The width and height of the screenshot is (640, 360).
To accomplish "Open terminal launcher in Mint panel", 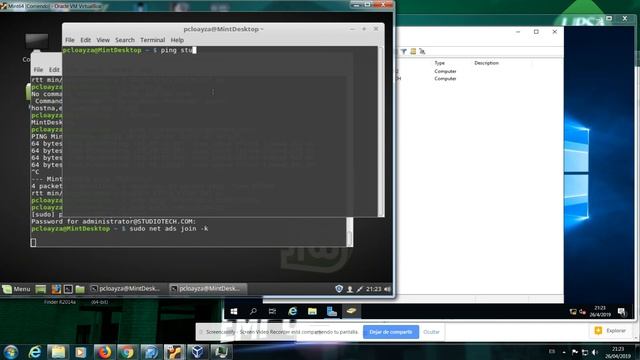I will pos(68,289).
